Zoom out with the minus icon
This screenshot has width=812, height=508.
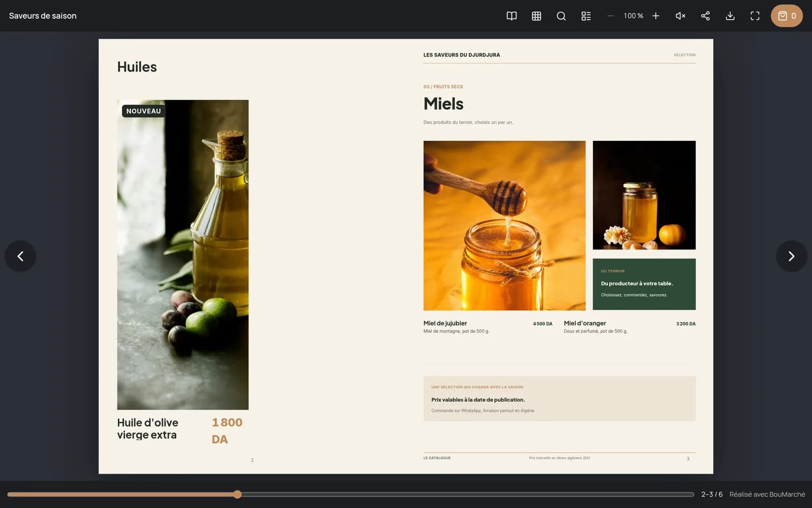pos(611,16)
